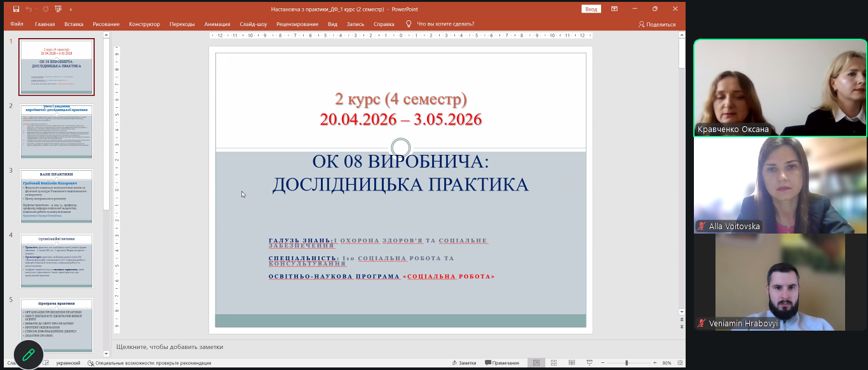
Task: Open the Переходы ribbon tab
Action: [182, 24]
